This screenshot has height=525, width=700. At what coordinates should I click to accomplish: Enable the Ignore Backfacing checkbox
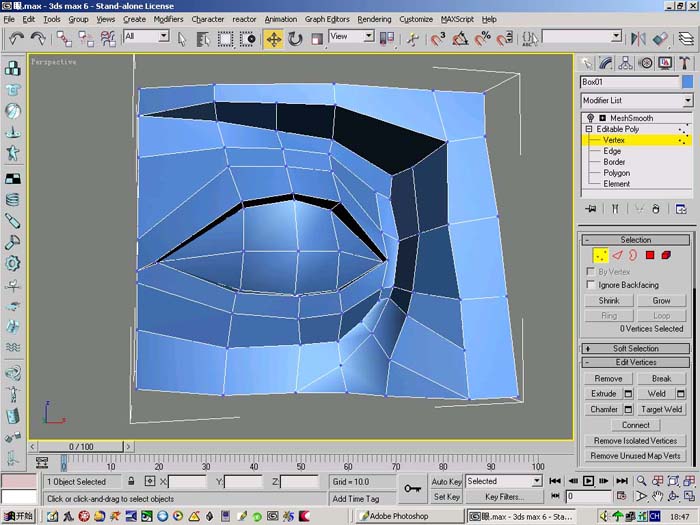[x=590, y=284]
